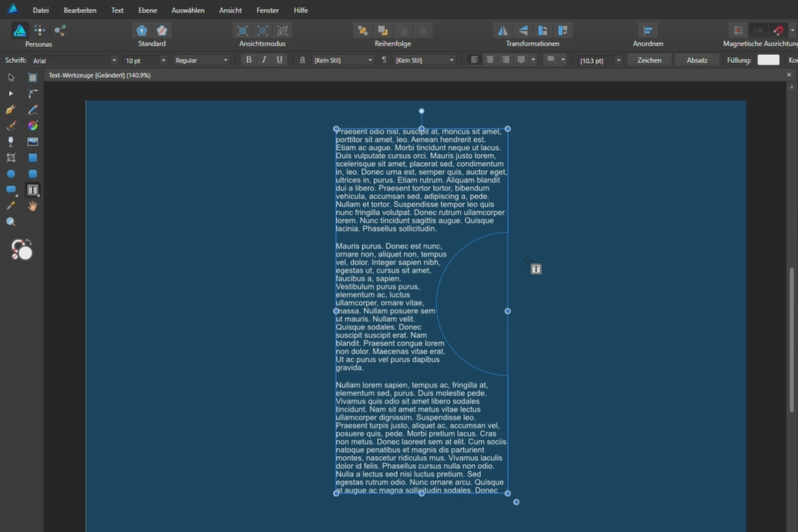
Task: Select the Transparency wine glass tool
Action: (11, 142)
